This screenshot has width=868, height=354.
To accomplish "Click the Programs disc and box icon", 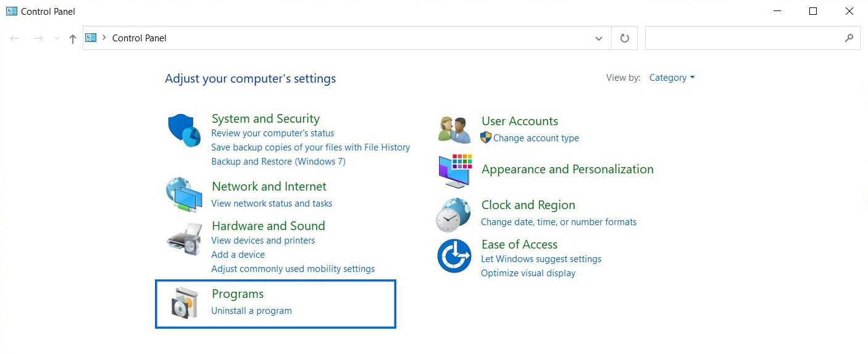I will click(186, 303).
